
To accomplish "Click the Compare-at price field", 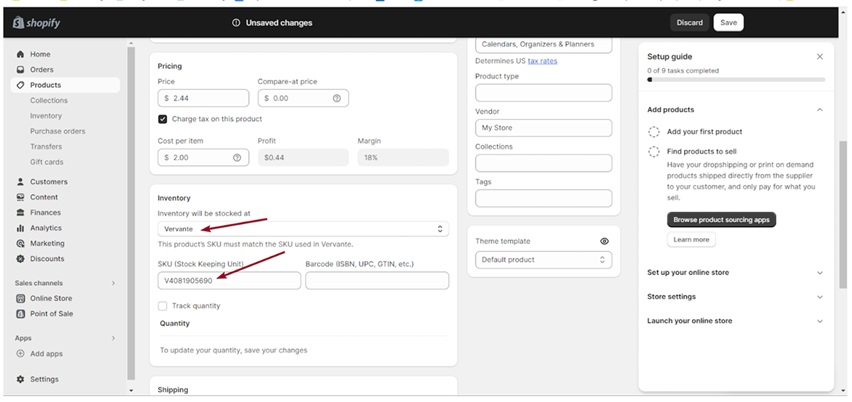I will [303, 98].
